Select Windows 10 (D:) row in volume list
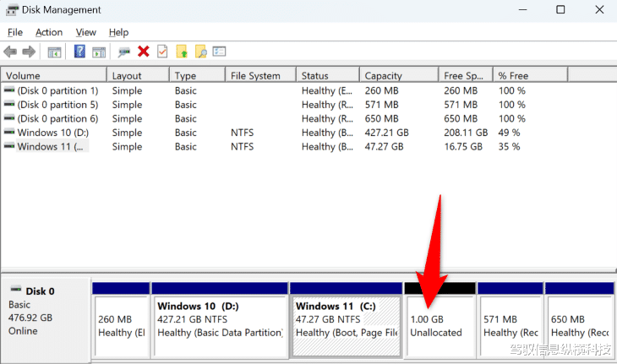 [52, 133]
